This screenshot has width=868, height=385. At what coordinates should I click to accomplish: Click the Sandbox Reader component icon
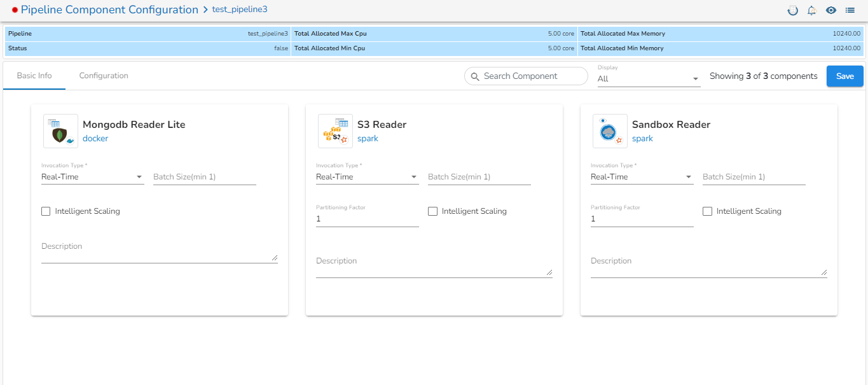[x=610, y=131]
